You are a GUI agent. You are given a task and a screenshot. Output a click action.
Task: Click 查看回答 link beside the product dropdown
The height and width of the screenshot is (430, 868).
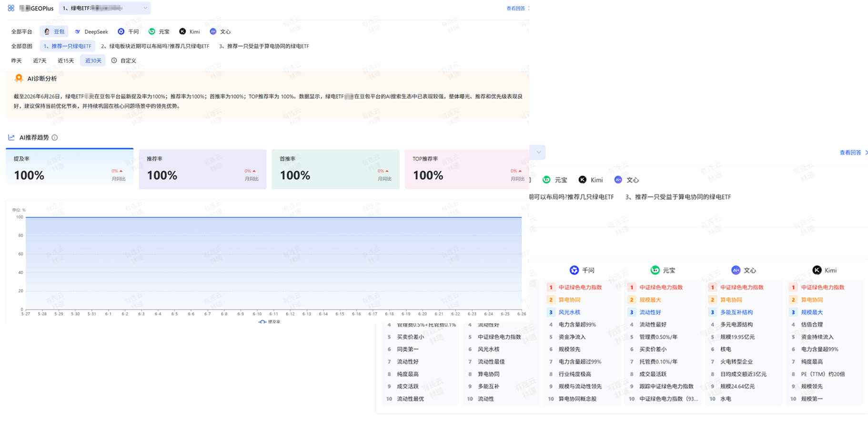pyautogui.click(x=516, y=8)
